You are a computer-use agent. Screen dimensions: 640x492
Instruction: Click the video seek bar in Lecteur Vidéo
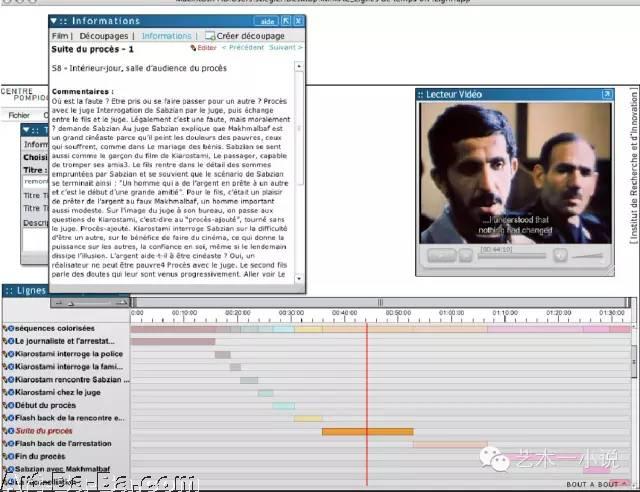(512, 256)
